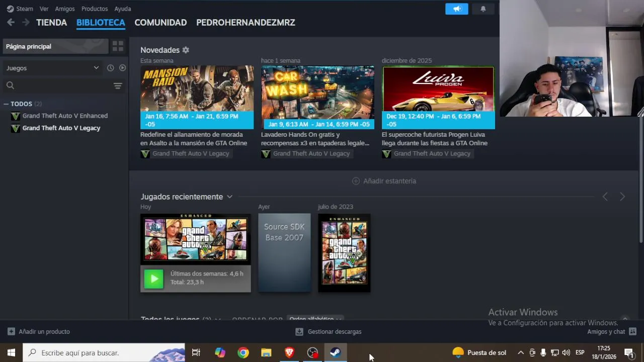Image resolution: width=644 pixels, height=362 pixels.
Task: Click the Windows taskbar search box
Action: pyautogui.click(x=104, y=352)
